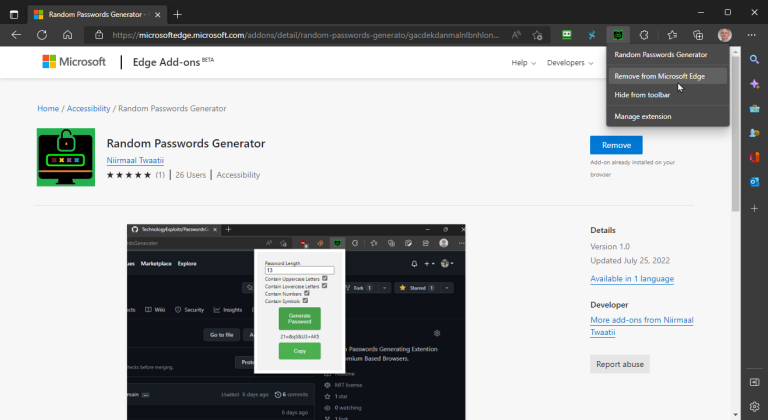
Task: Add a site to sidebar
Action: (754, 208)
